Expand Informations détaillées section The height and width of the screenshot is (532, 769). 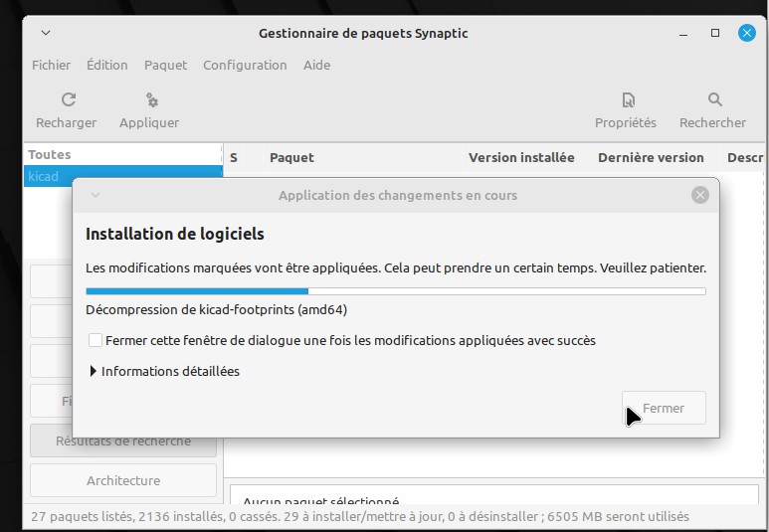pos(94,371)
